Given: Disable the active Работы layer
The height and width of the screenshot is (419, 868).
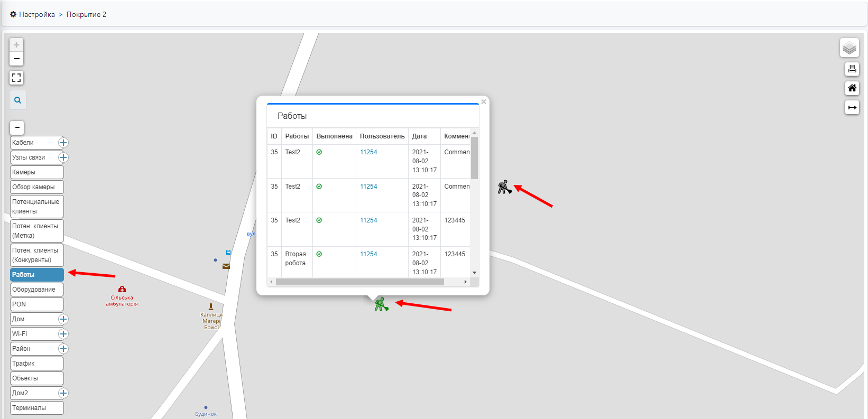Looking at the screenshot, I should pyautogui.click(x=36, y=275).
